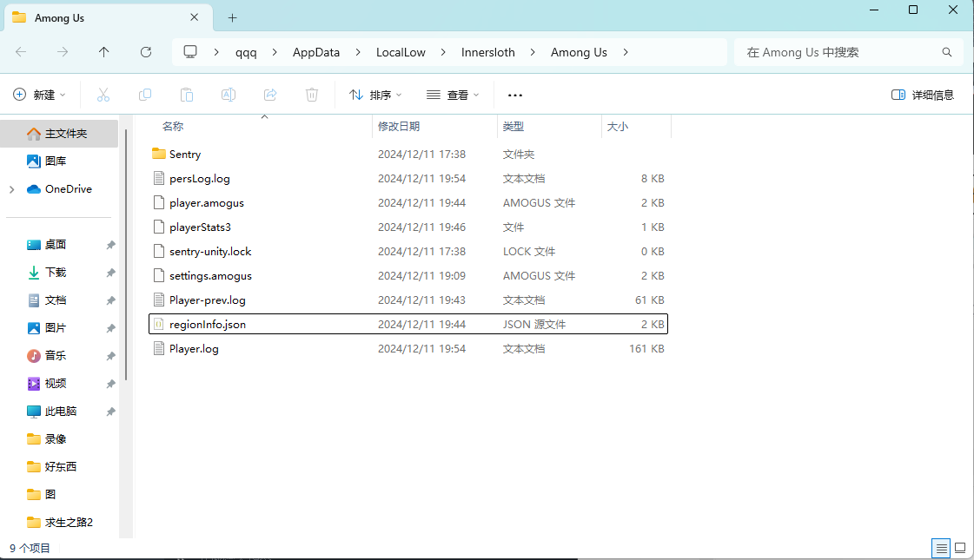Open the 查看 view dropdown

click(453, 95)
